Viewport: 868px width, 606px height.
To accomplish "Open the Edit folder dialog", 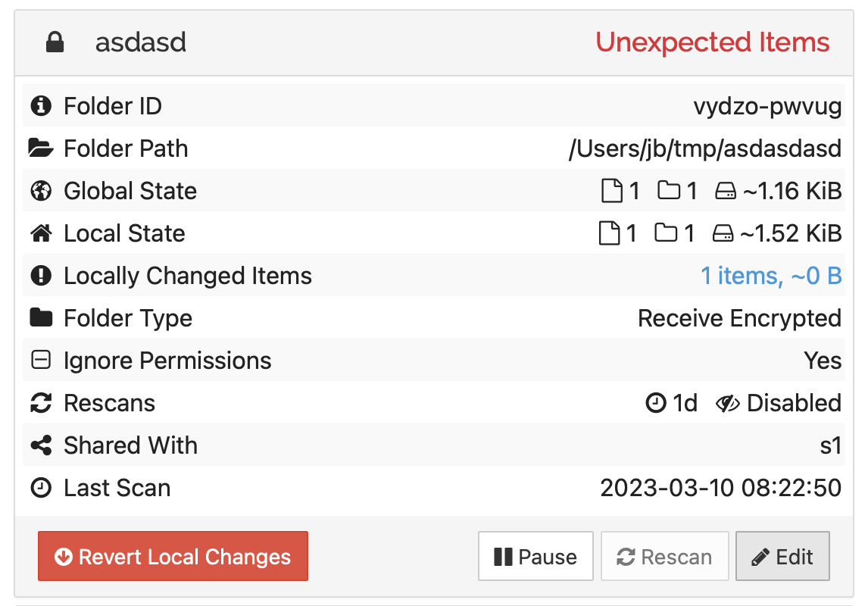I will (x=782, y=557).
